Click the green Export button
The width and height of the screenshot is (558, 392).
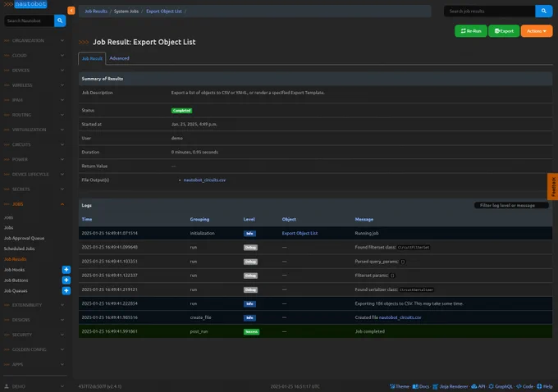point(504,31)
